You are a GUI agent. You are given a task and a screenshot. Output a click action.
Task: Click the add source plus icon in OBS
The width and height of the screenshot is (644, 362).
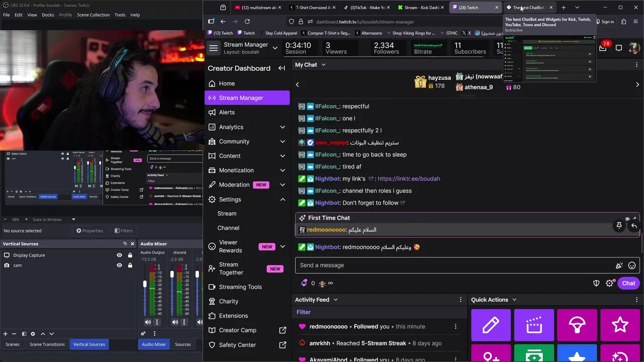tap(5, 334)
